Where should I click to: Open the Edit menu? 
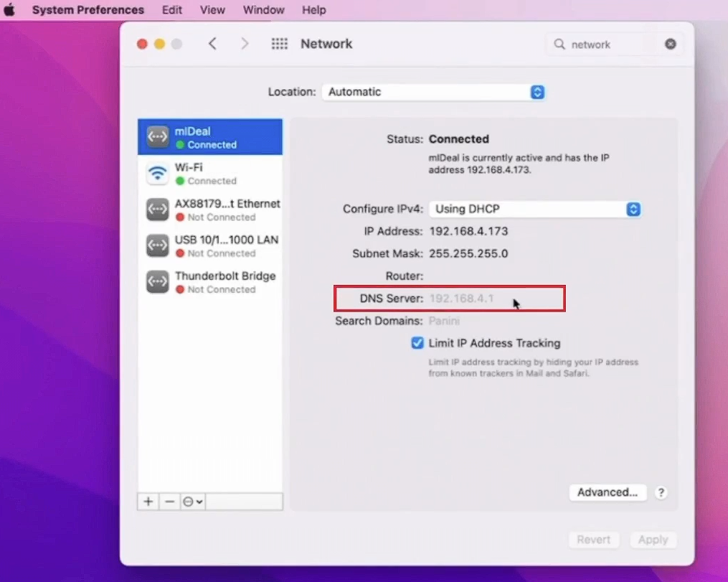pyautogui.click(x=171, y=10)
